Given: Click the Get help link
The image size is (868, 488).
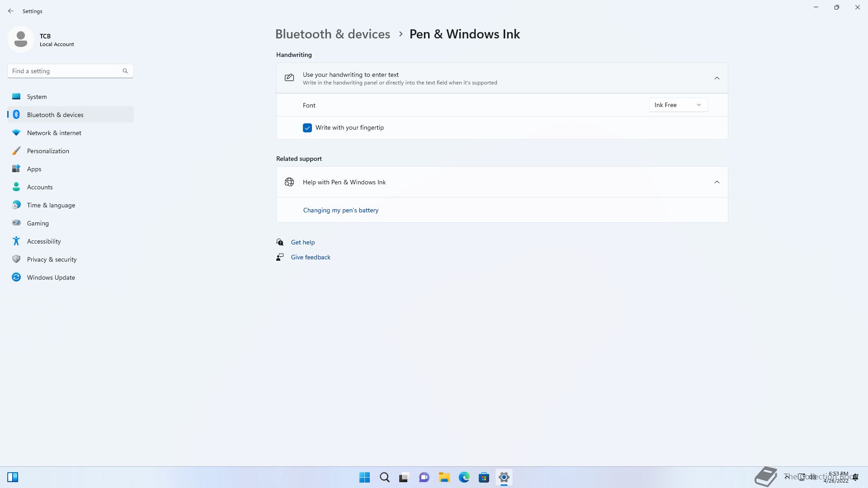Looking at the screenshot, I should (x=302, y=242).
